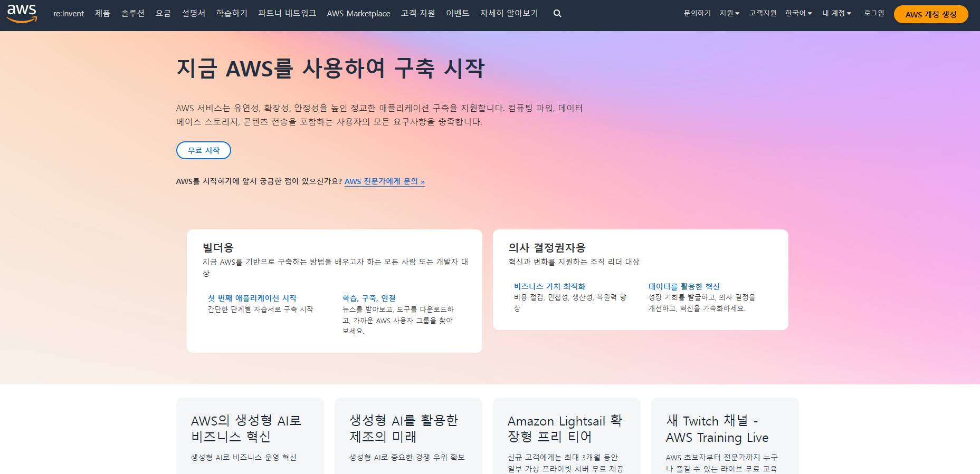Open the 비즈니스 가치 최적화 link
The height and width of the screenshot is (474, 980).
[549, 286]
